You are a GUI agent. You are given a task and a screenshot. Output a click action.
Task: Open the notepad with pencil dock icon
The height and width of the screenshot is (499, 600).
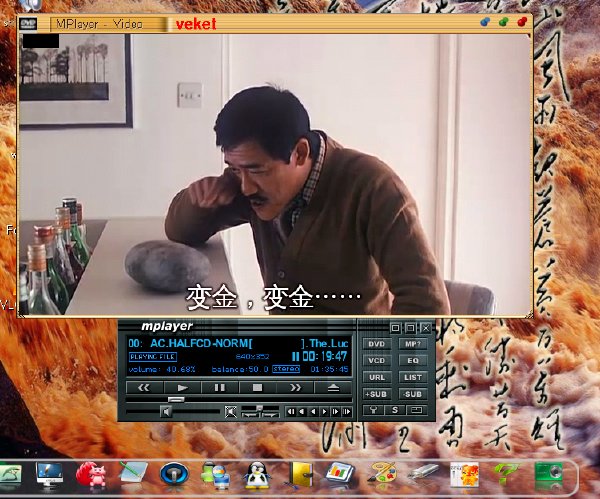pos(133,473)
